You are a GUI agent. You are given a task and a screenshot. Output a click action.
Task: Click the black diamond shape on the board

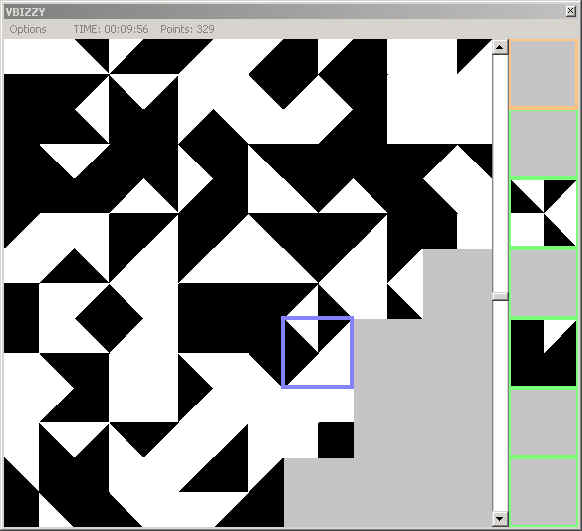click(x=109, y=318)
